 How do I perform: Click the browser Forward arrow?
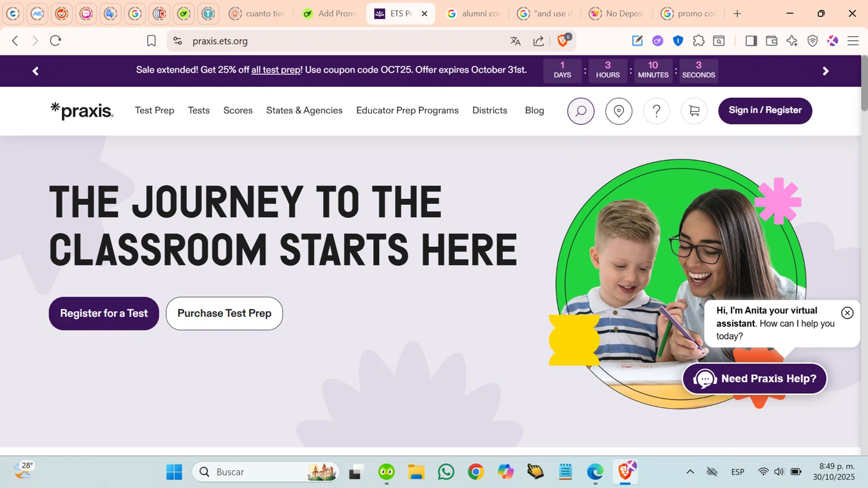(x=35, y=40)
